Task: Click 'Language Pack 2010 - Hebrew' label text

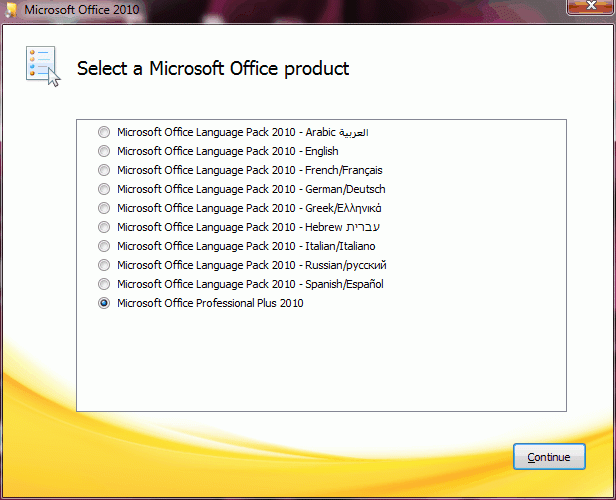Action: 248,227
